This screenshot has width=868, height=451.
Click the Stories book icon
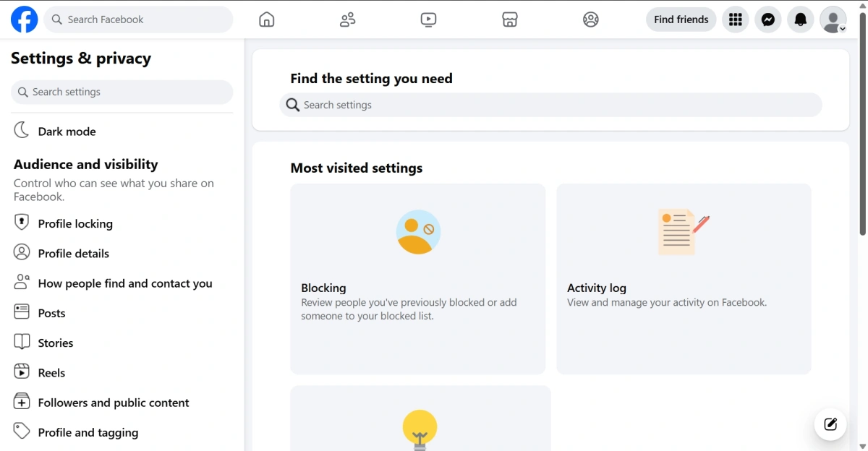pos(22,342)
